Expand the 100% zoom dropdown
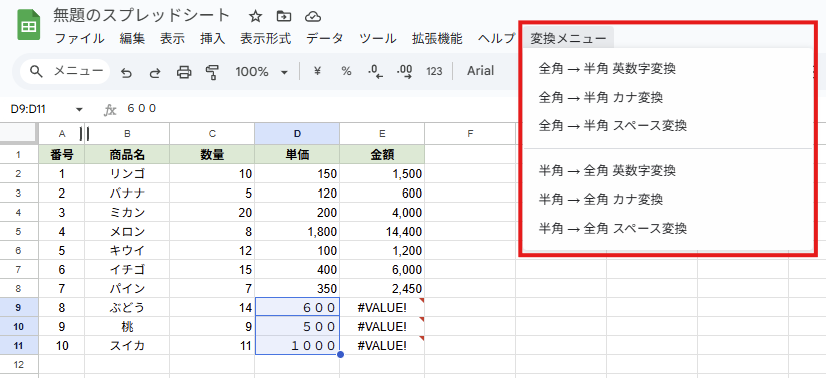This screenshot has height=378, width=826. pos(262,72)
